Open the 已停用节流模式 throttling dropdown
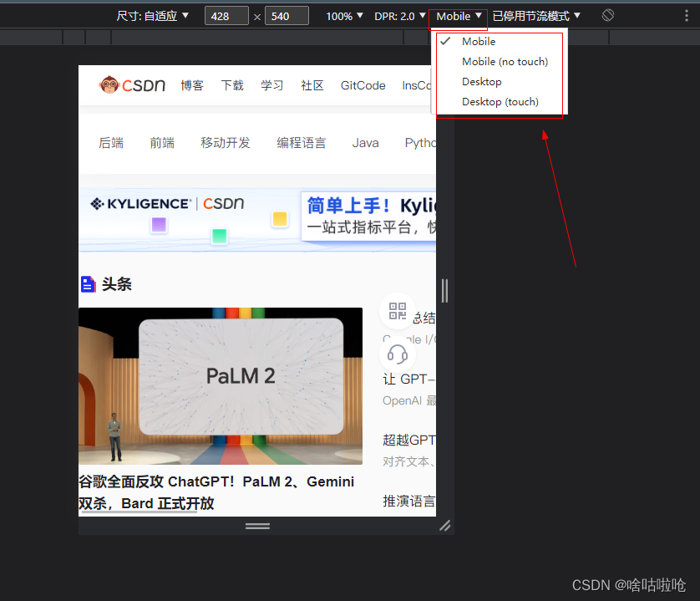 [x=536, y=16]
